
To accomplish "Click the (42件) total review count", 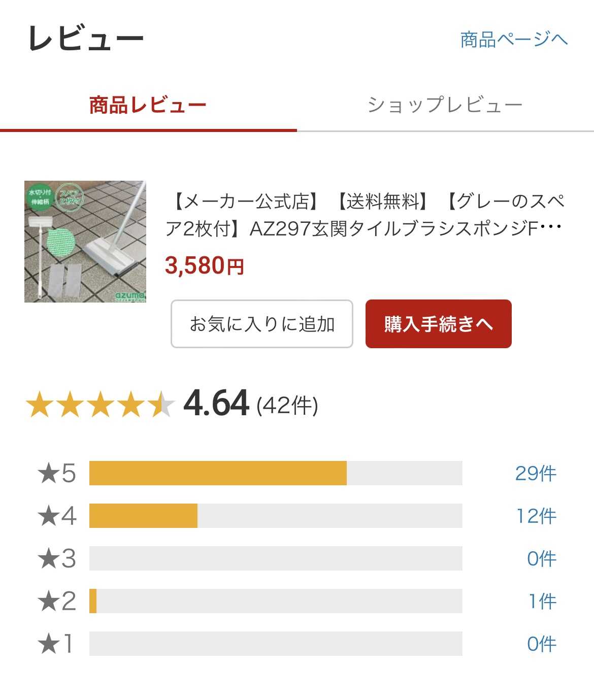I will pos(287,406).
